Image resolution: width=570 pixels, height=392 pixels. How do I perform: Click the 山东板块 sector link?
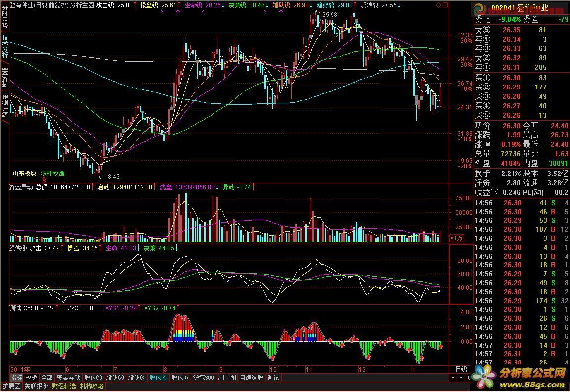tap(25, 174)
